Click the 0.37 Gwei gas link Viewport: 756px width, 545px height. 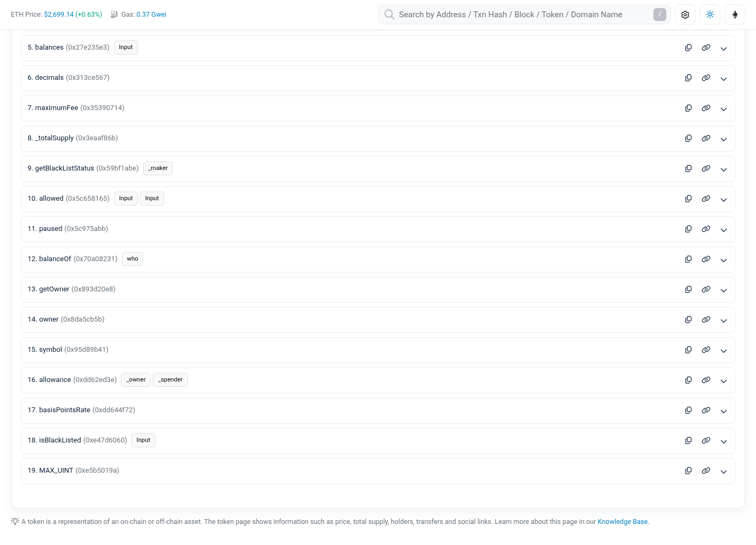pos(151,15)
